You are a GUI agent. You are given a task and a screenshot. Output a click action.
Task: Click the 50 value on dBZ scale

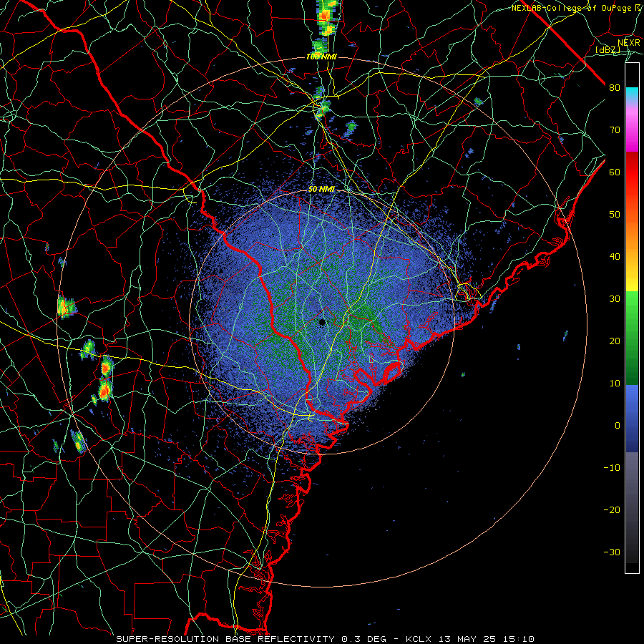point(615,215)
